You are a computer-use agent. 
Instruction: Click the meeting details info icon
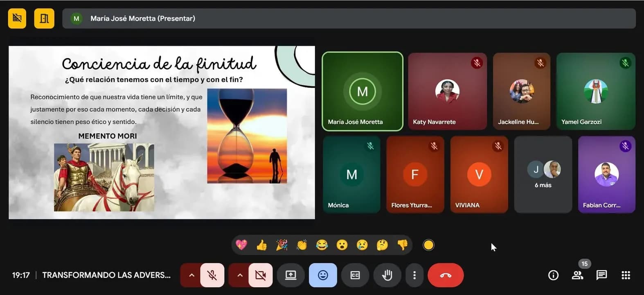553,275
